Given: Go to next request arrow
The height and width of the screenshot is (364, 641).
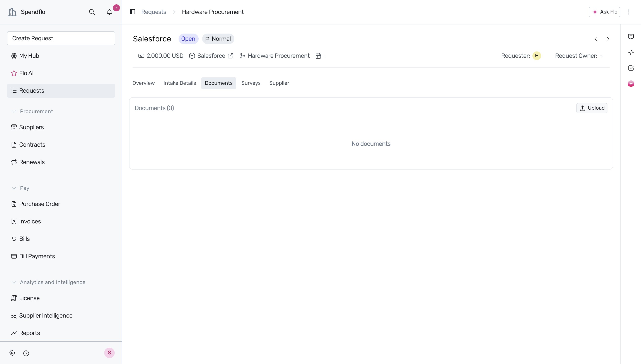Looking at the screenshot, I should pyautogui.click(x=608, y=39).
